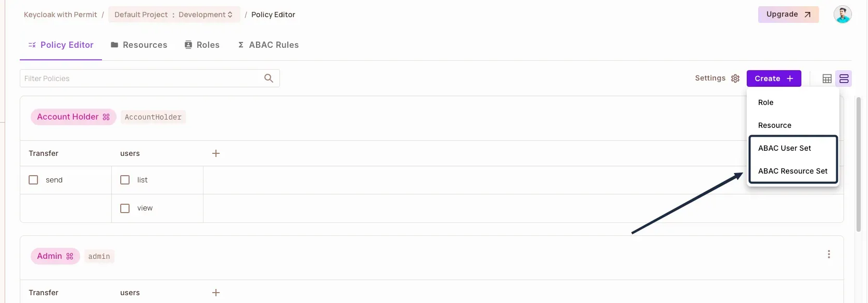Open Admin role three-dot menu

tap(829, 254)
